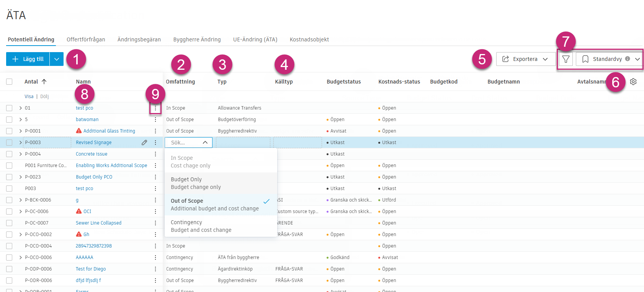Open the table settings gear icon
644x292 pixels.
click(633, 82)
